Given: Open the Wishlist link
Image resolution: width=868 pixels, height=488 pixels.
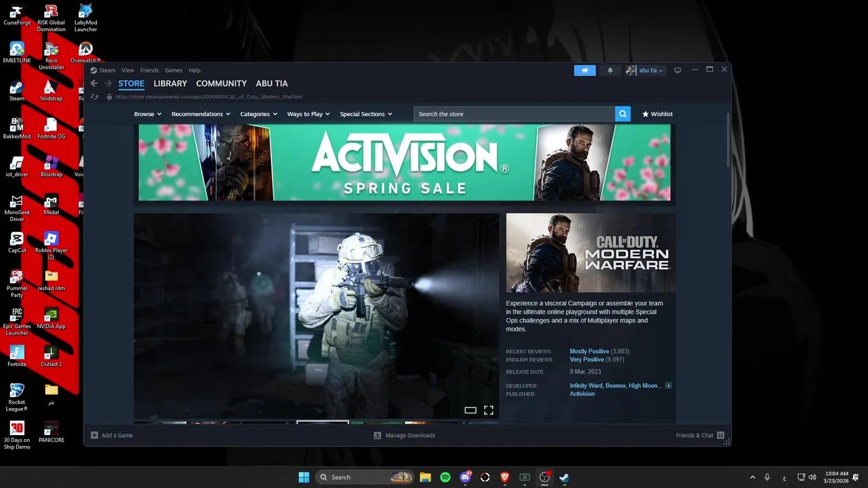Looking at the screenshot, I should point(657,114).
